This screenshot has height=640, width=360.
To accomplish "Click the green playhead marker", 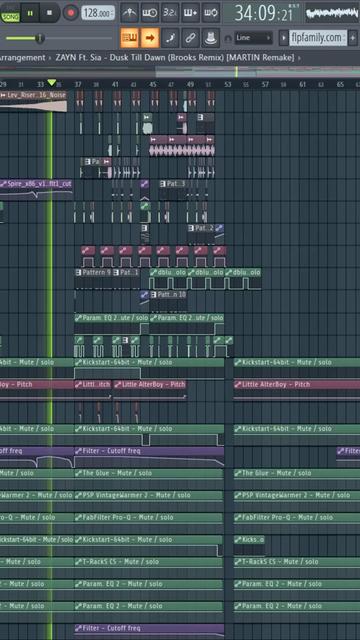I will click(x=51, y=83).
